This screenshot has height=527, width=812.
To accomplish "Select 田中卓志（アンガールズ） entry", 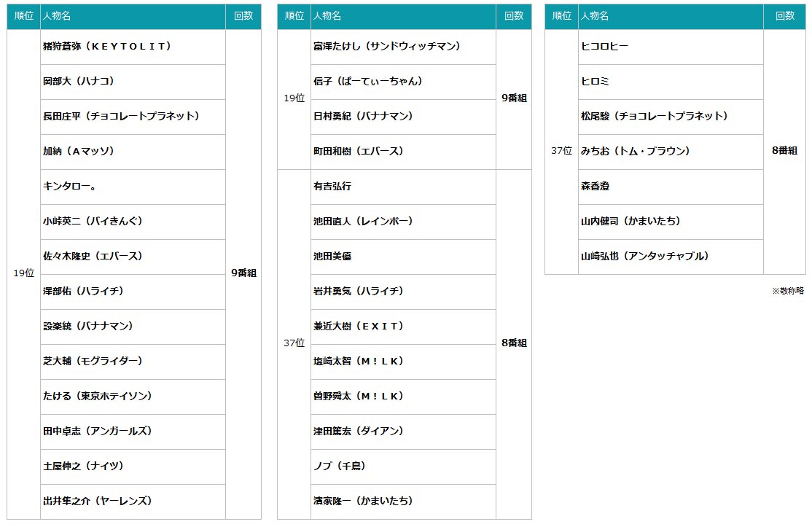I will [x=98, y=432].
